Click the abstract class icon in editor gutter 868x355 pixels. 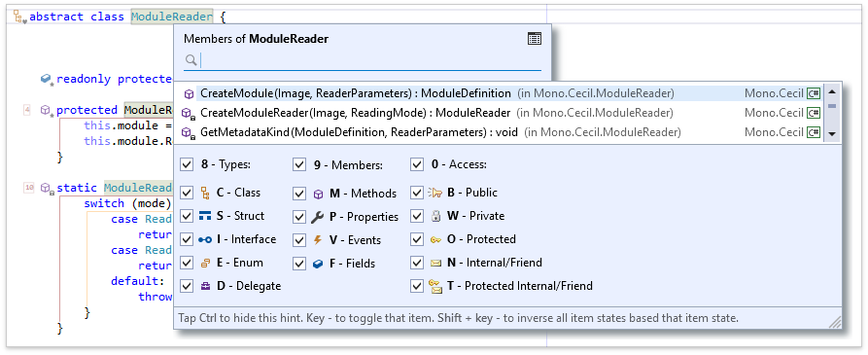click(20, 18)
